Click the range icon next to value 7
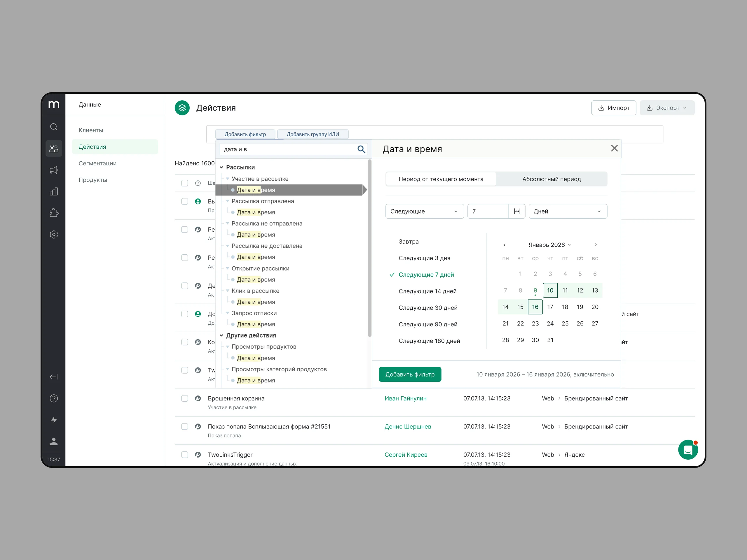The width and height of the screenshot is (747, 560). point(517,211)
